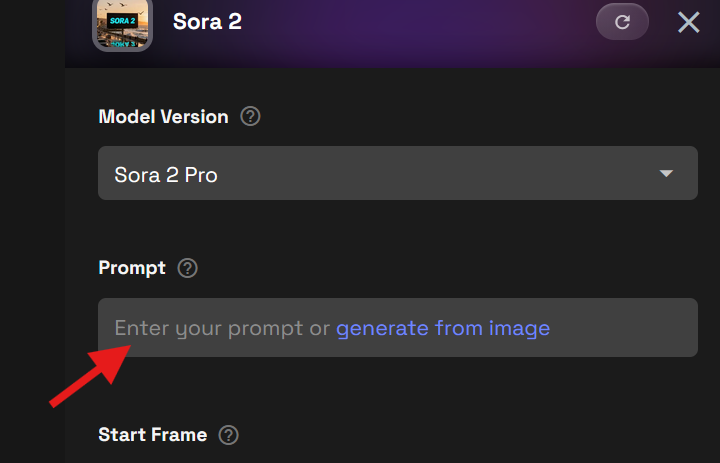This screenshot has width=720, height=463.
Task: Click the "Start Frame" section label
Action: click(x=152, y=435)
